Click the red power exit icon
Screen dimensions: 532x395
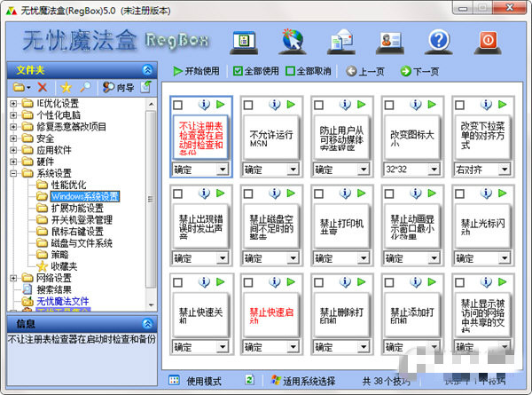point(488,42)
